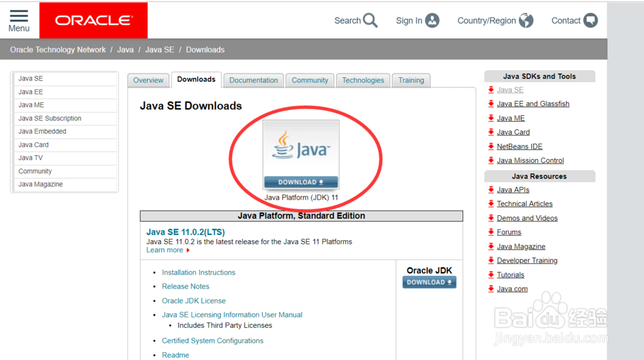Open the Documentation tab
This screenshot has height=360, width=644.
pyautogui.click(x=253, y=80)
